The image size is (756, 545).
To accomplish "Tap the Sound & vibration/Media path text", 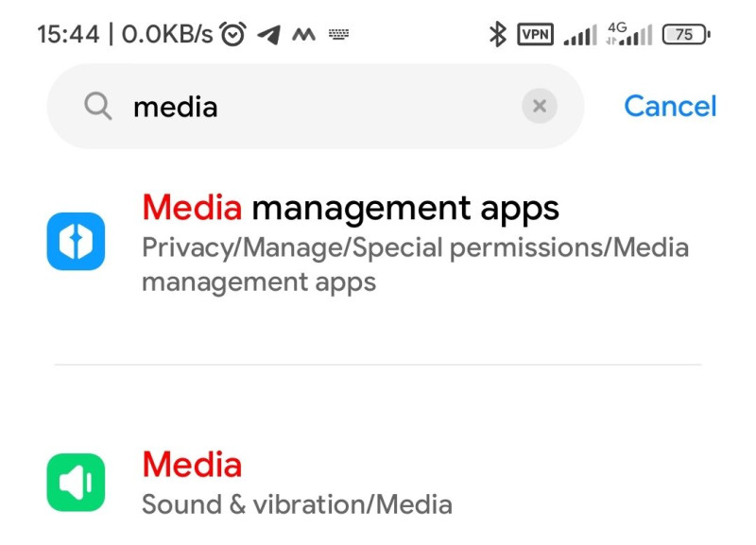I will coord(297,505).
